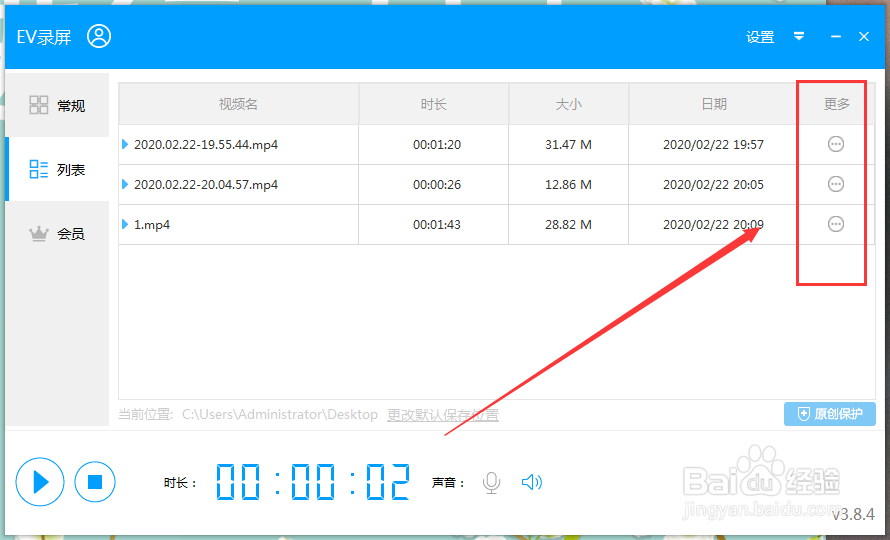Click the version label v3.8.4

coord(853,514)
